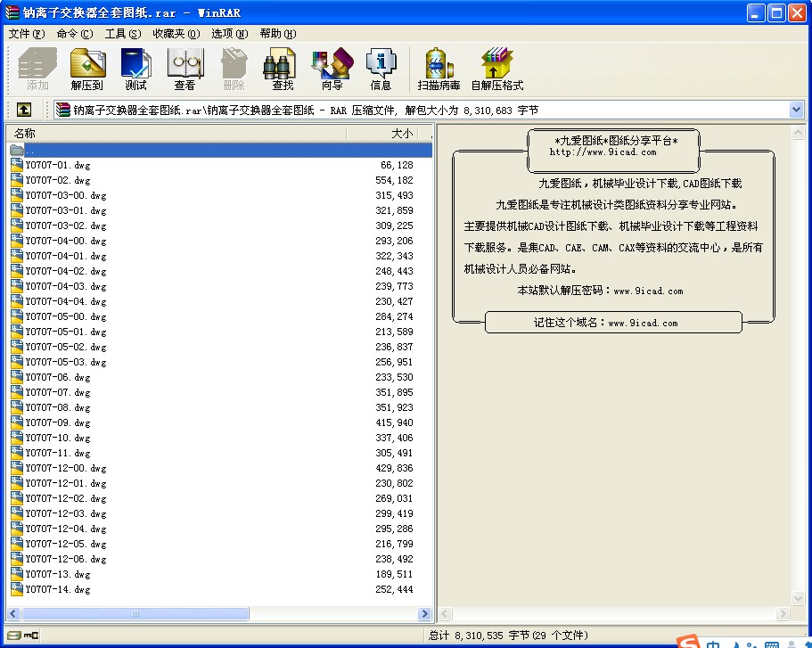Open the 工具(S) menu
The width and height of the screenshot is (812, 648).
(x=123, y=34)
